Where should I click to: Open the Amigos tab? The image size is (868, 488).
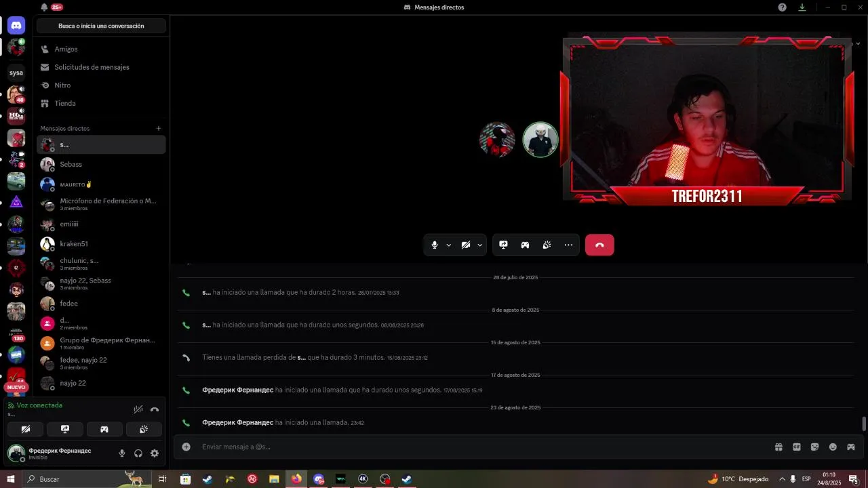pyautogui.click(x=101, y=49)
